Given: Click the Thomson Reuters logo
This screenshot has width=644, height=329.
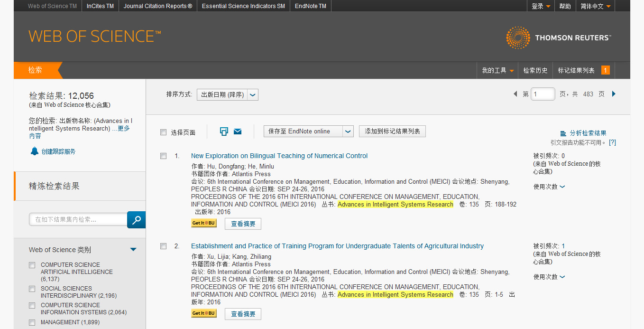Looking at the screenshot, I should click(x=559, y=38).
